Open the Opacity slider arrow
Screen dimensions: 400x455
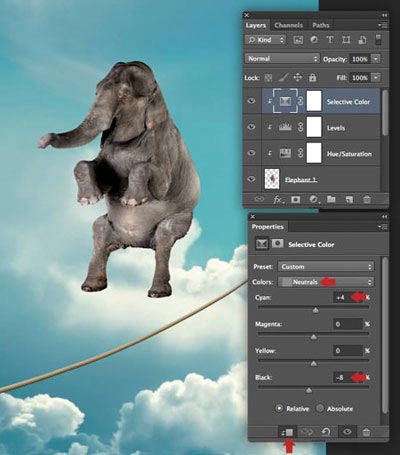tap(376, 59)
